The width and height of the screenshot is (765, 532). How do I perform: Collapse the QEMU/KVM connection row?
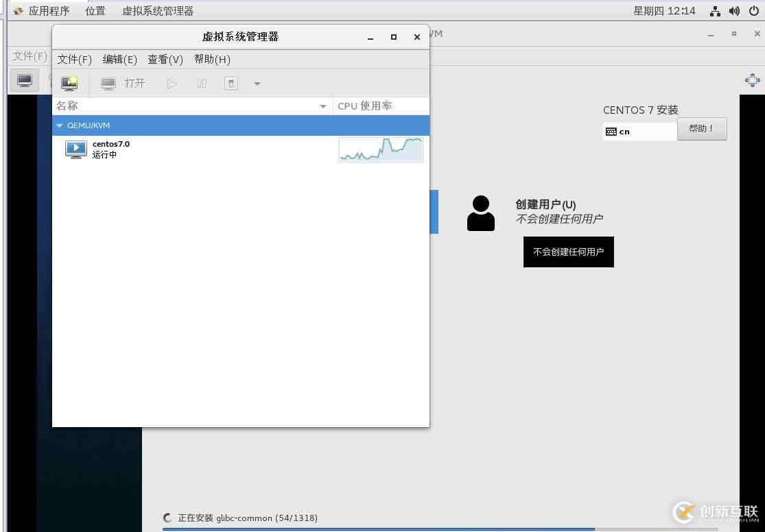pyautogui.click(x=60, y=126)
